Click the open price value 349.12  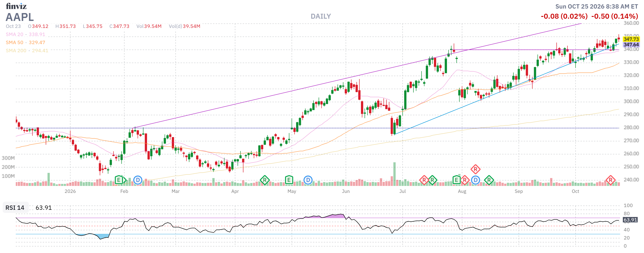click(x=40, y=26)
